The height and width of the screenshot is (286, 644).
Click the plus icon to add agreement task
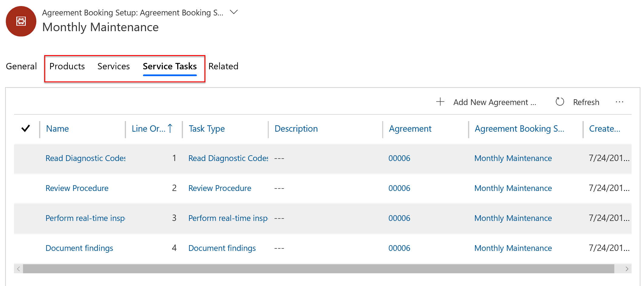[x=440, y=102]
